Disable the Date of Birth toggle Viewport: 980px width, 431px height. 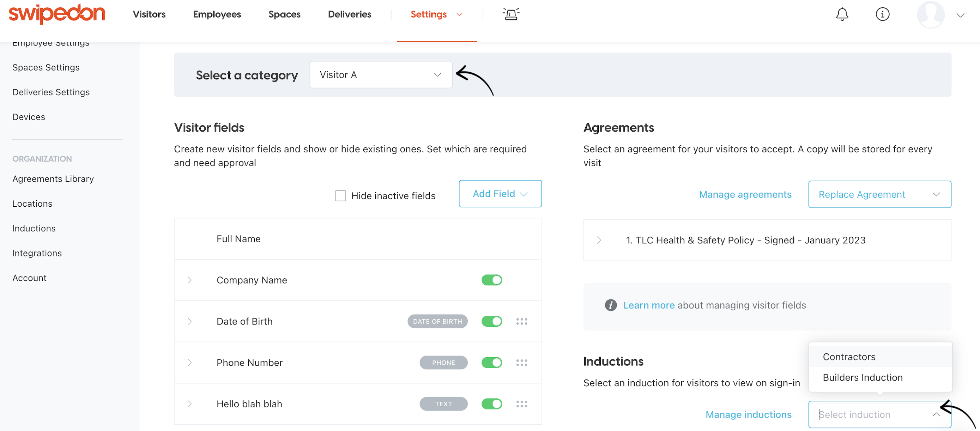coord(491,321)
